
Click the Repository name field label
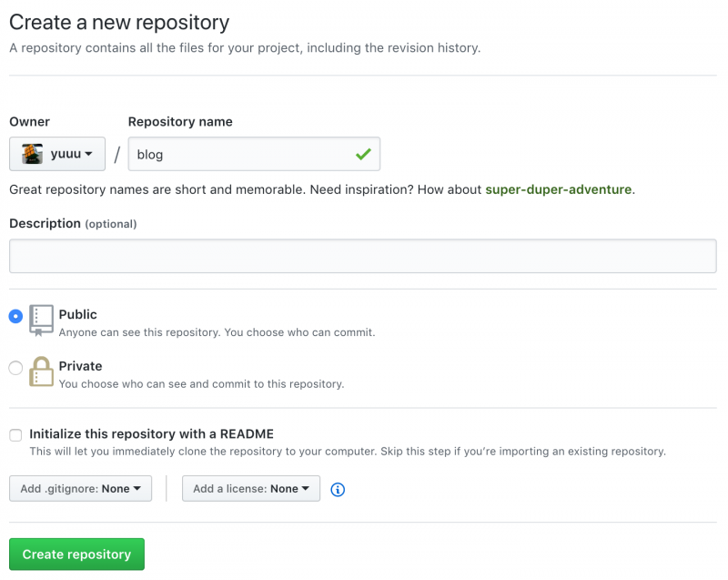click(180, 122)
